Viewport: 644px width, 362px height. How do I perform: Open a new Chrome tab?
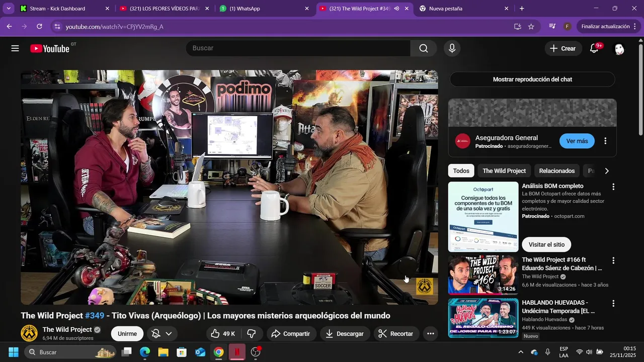point(522,9)
